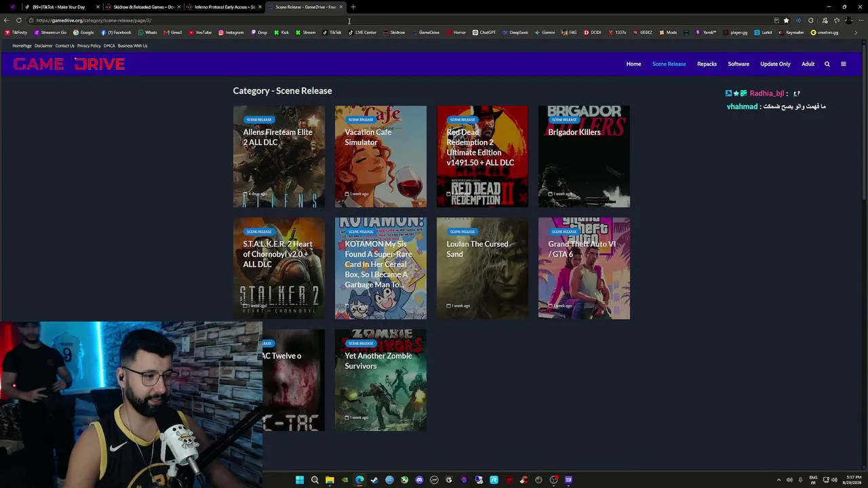Open the Kick bookmark
Screen dimensions: 868x488
(x=281, y=33)
